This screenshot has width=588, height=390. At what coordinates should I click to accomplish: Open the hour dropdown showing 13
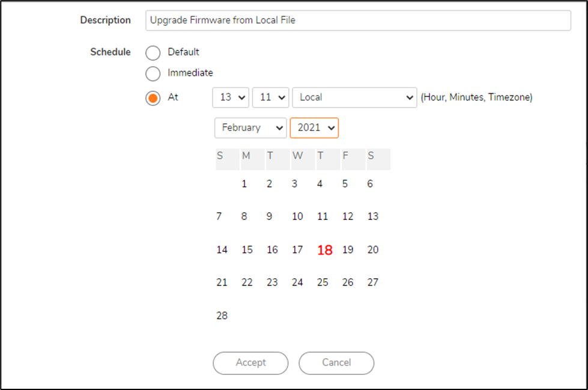pos(231,97)
